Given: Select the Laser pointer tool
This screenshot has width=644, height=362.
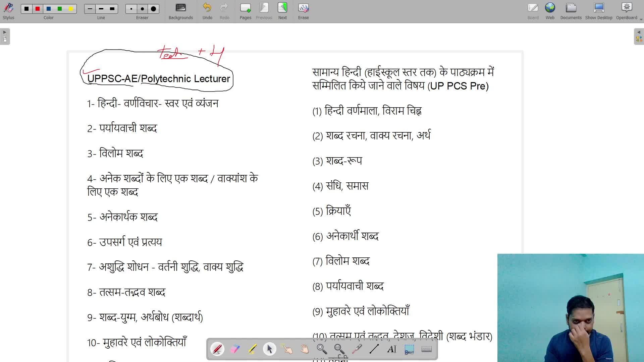Looking at the screenshot, I should point(357,349).
